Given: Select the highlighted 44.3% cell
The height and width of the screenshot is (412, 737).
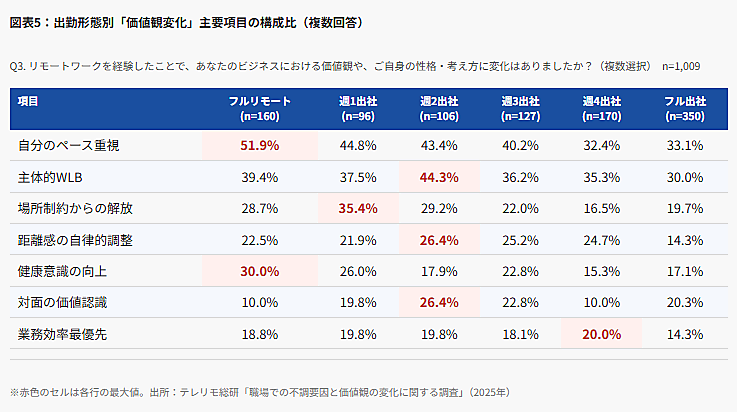Looking at the screenshot, I should pos(439,177).
